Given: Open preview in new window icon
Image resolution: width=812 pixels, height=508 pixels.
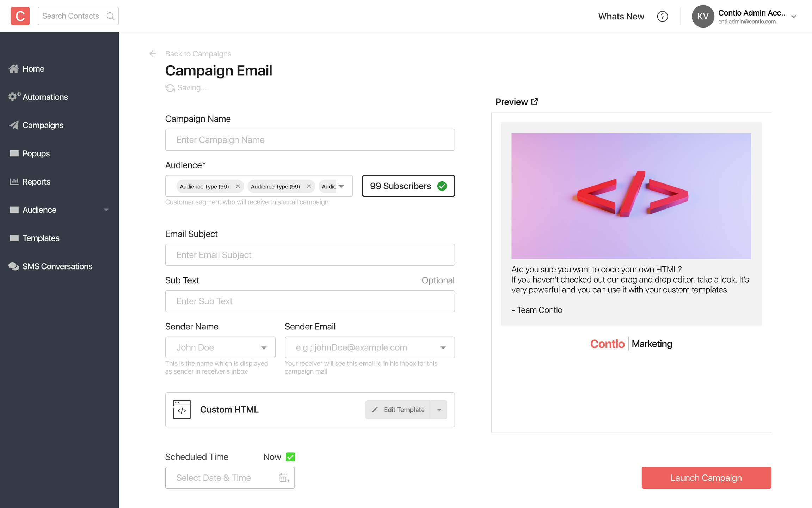Looking at the screenshot, I should [535, 102].
